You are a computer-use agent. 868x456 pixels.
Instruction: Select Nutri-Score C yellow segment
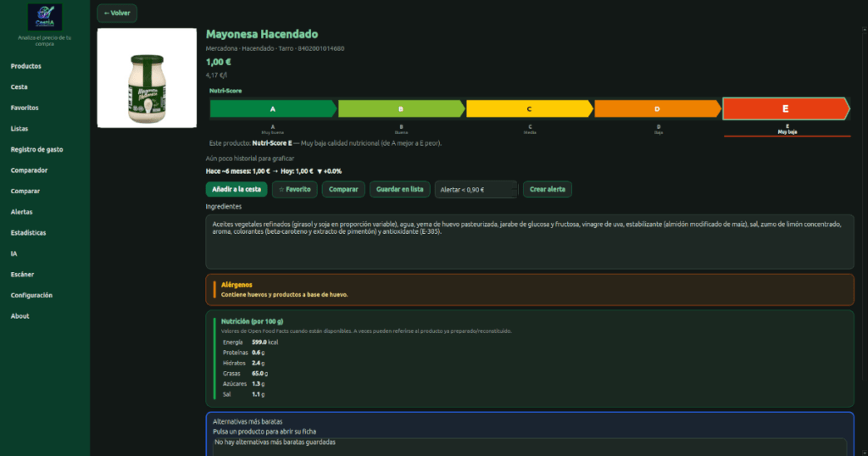[529, 109]
